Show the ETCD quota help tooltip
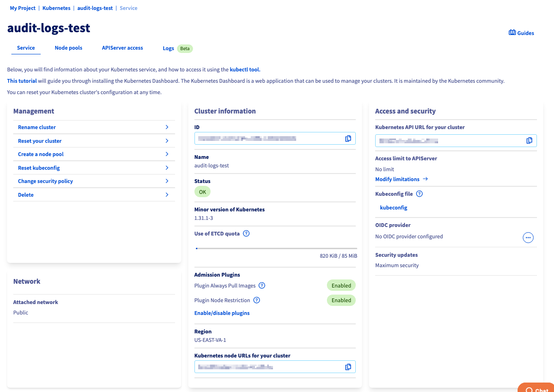 [x=246, y=233]
